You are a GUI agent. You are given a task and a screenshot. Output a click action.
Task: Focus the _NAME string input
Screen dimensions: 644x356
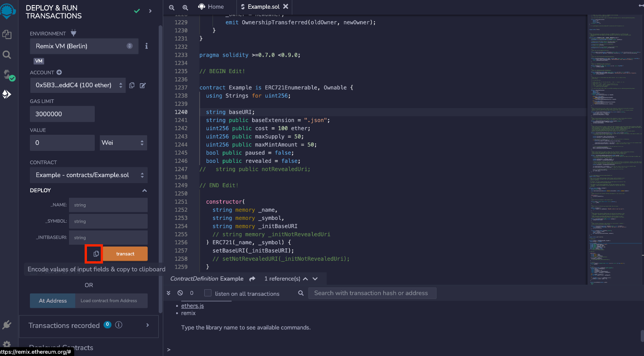[x=108, y=205]
